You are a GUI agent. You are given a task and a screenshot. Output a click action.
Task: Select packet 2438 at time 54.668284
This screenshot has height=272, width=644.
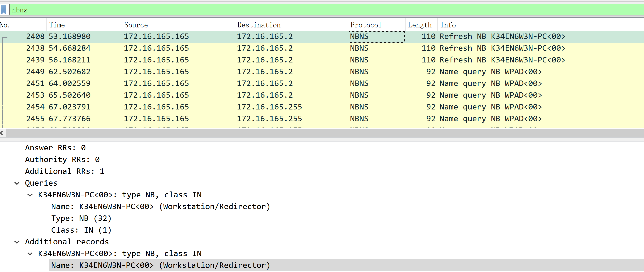[322, 48]
